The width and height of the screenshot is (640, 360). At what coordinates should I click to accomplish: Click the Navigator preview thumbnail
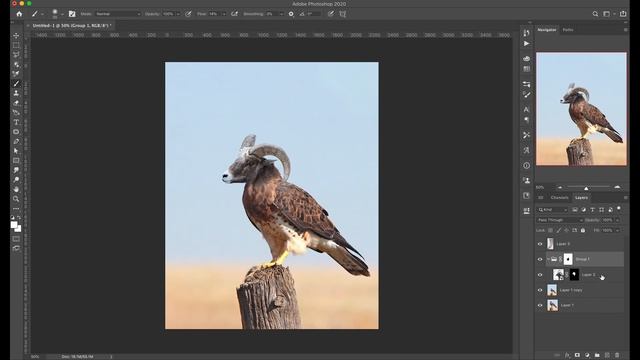tap(581, 109)
